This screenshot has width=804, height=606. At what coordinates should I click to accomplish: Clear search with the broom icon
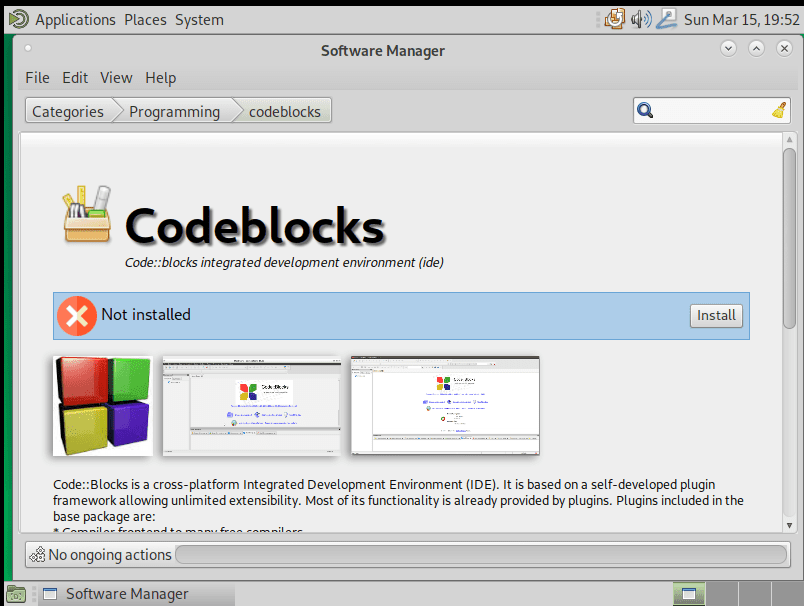pos(779,110)
